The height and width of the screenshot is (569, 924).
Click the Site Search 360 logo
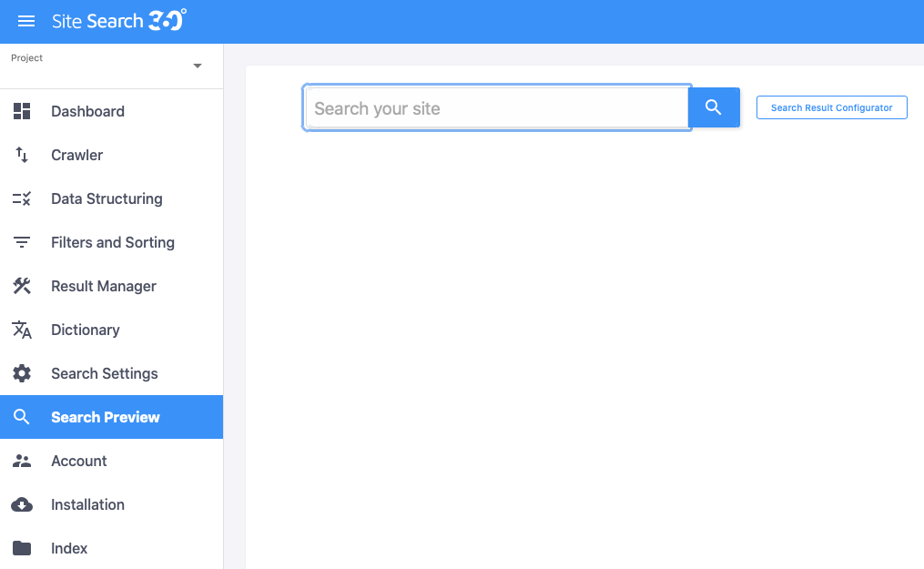(118, 20)
